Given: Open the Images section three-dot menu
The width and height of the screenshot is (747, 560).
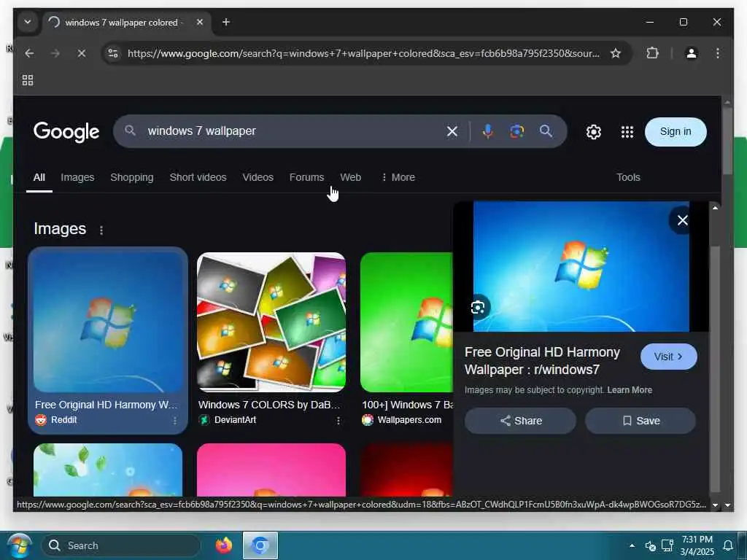Looking at the screenshot, I should 101,230.
